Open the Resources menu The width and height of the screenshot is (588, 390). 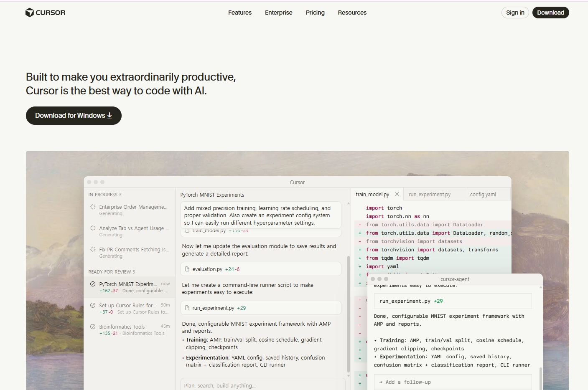click(352, 13)
